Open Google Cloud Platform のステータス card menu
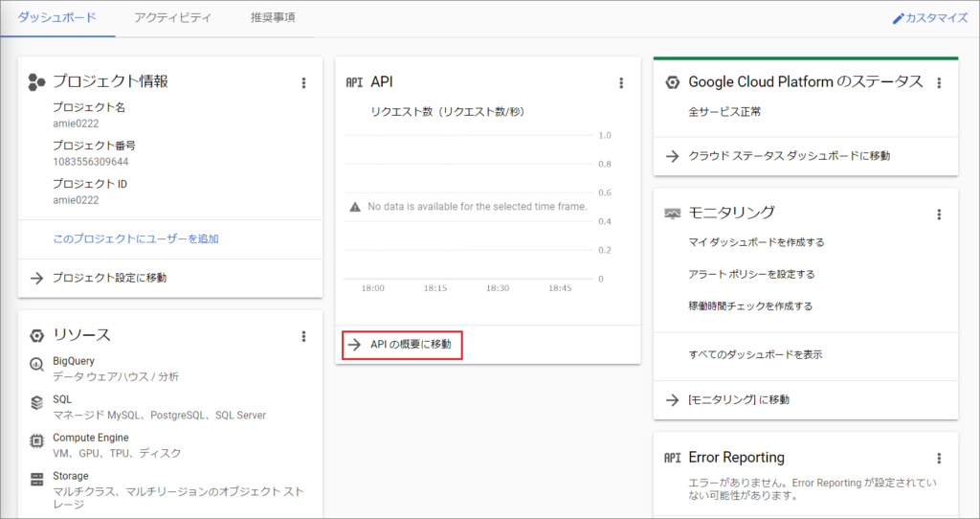This screenshot has width=980, height=519. [939, 82]
